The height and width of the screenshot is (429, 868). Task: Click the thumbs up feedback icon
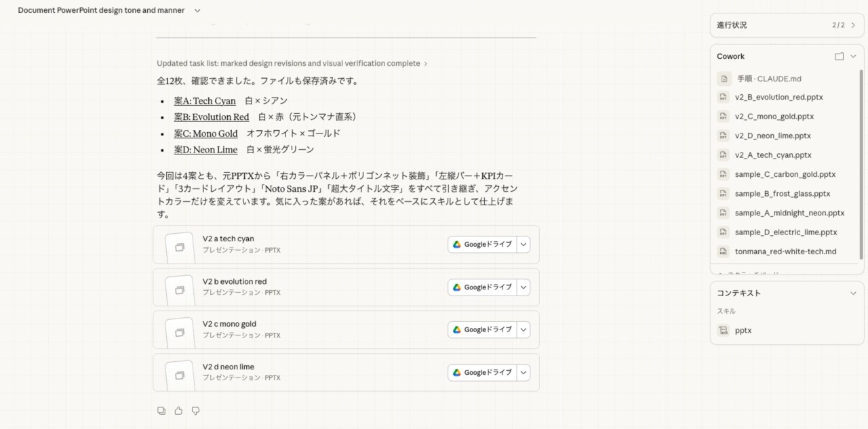point(178,411)
